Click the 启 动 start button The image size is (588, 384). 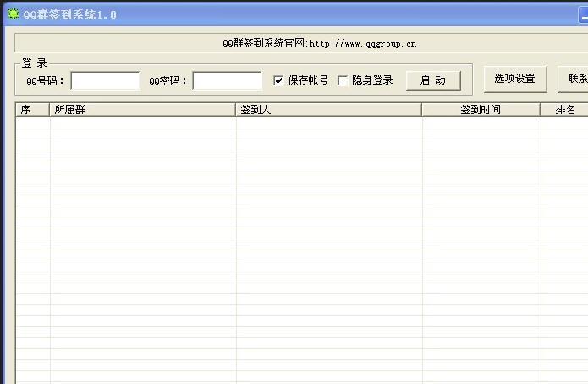433,80
